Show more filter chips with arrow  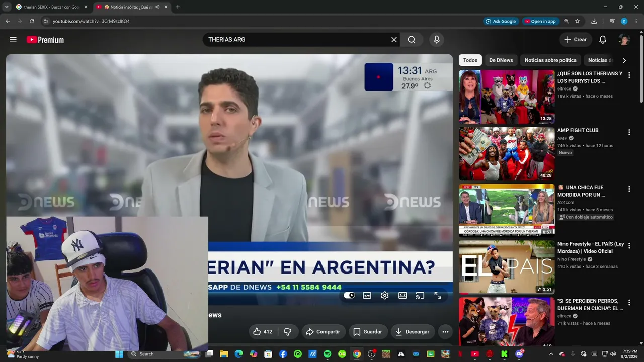(x=624, y=60)
